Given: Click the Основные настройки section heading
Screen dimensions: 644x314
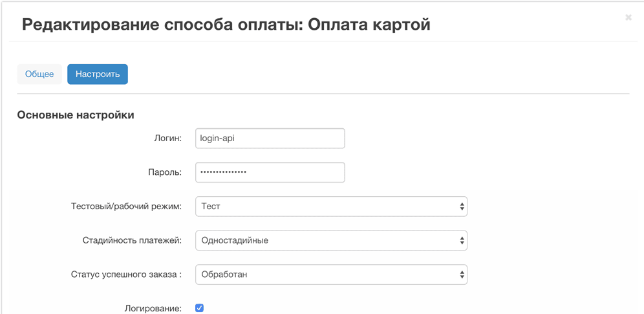Looking at the screenshot, I should (76, 115).
